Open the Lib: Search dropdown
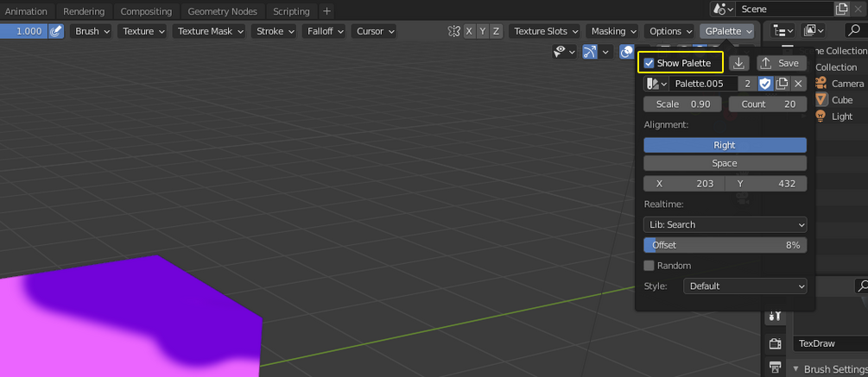 pos(725,225)
